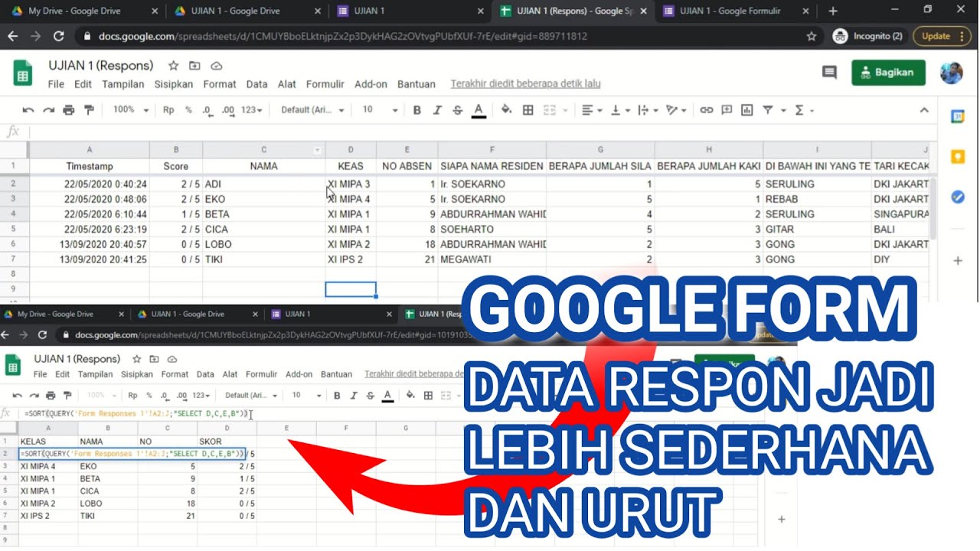This screenshot has width=980, height=551.
Task: Redo using the upper spreadsheet toolbar arrow
Action: [48, 110]
